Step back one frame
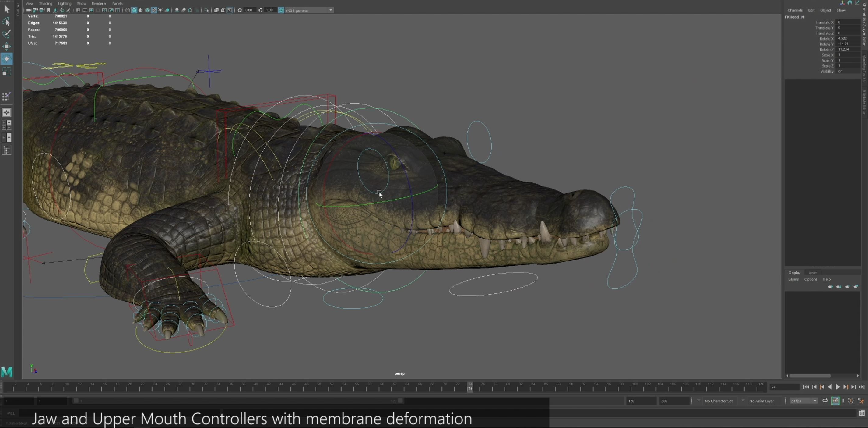 [814, 387]
